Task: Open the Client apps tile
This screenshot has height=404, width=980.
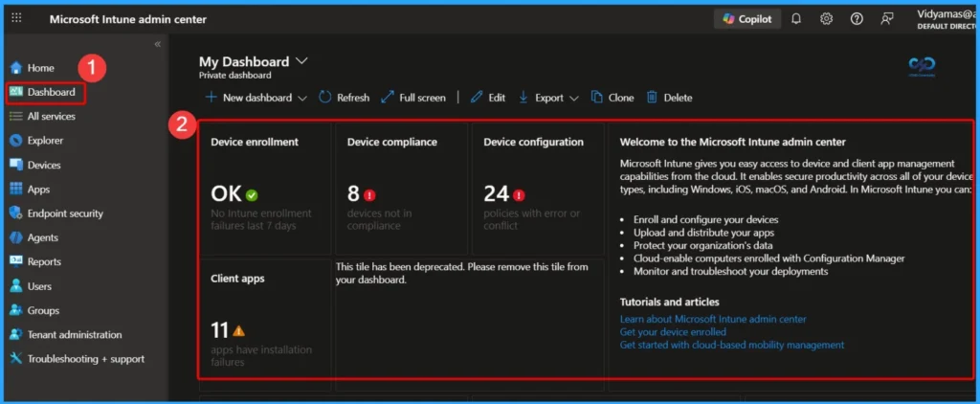Action: (x=265, y=325)
